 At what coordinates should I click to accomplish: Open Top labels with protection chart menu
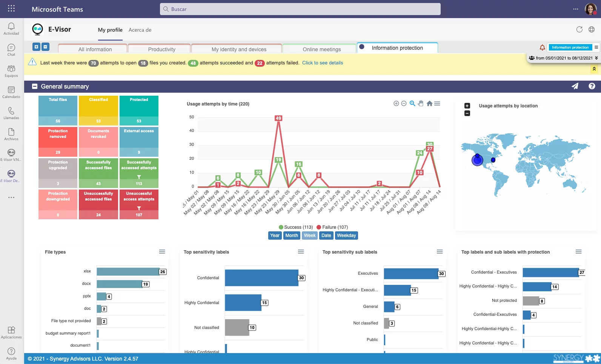[x=579, y=252]
